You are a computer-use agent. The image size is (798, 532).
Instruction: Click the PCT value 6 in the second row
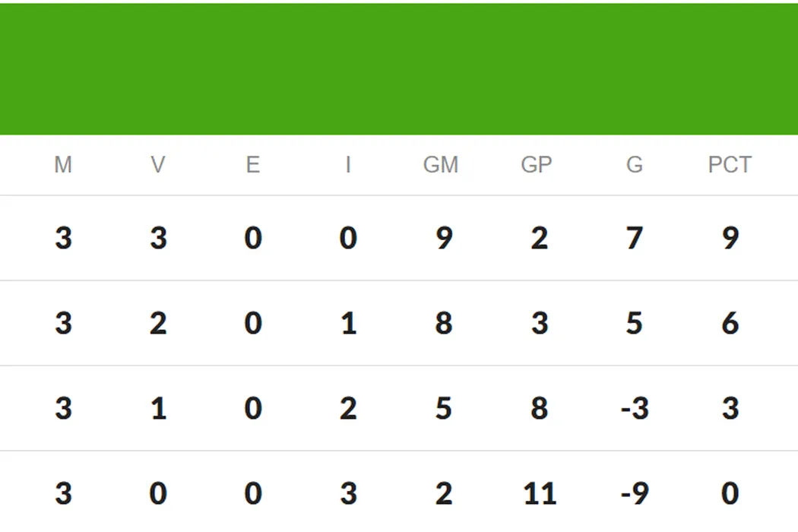730,324
